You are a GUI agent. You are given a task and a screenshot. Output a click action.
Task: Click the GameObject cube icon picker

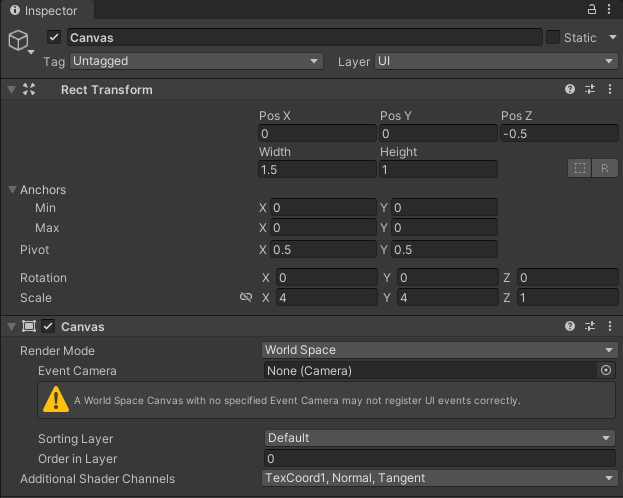[20, 41]
